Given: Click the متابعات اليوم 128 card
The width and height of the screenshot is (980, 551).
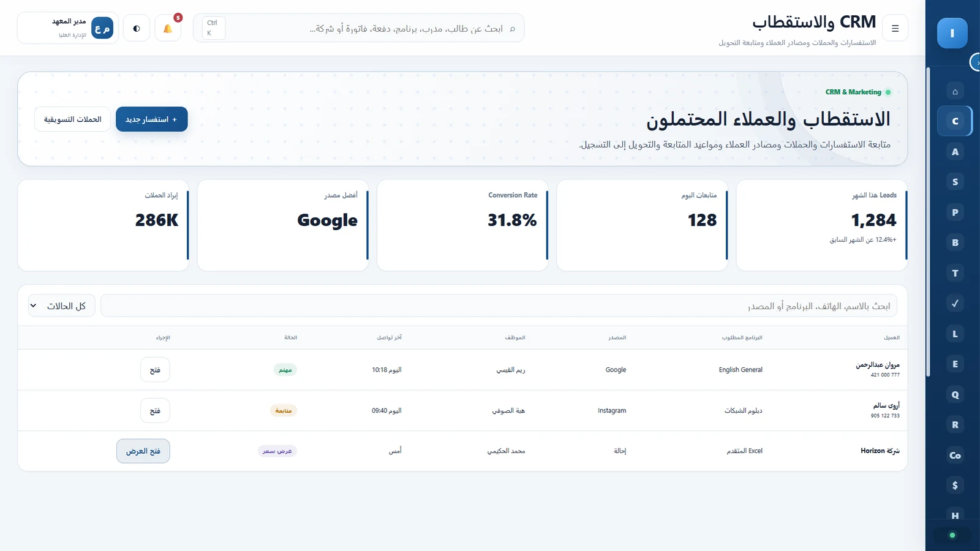Looking at the screenshot, I should [x=643, y=225].
